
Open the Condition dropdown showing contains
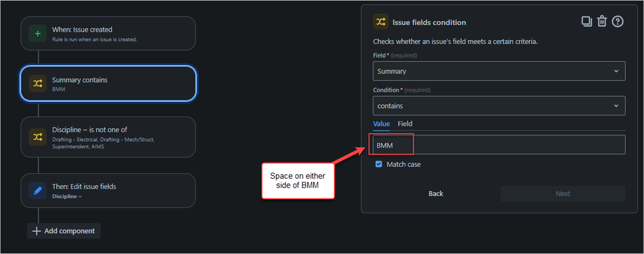pyautogui.click(x=499, y=106)
